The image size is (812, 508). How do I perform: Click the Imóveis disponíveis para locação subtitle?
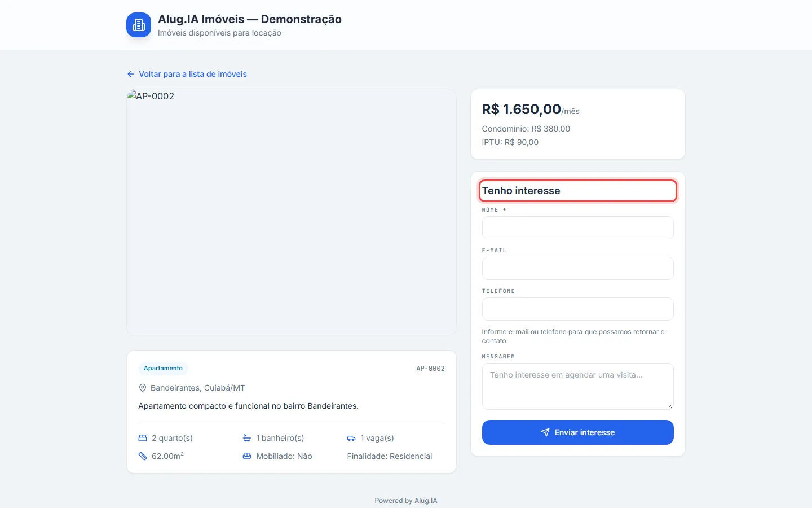pos(219,33)
